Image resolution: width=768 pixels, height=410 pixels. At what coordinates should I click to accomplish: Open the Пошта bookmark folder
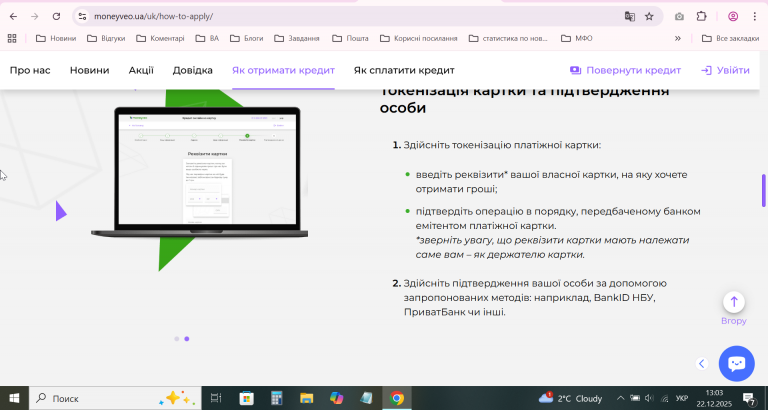(350, 38)
